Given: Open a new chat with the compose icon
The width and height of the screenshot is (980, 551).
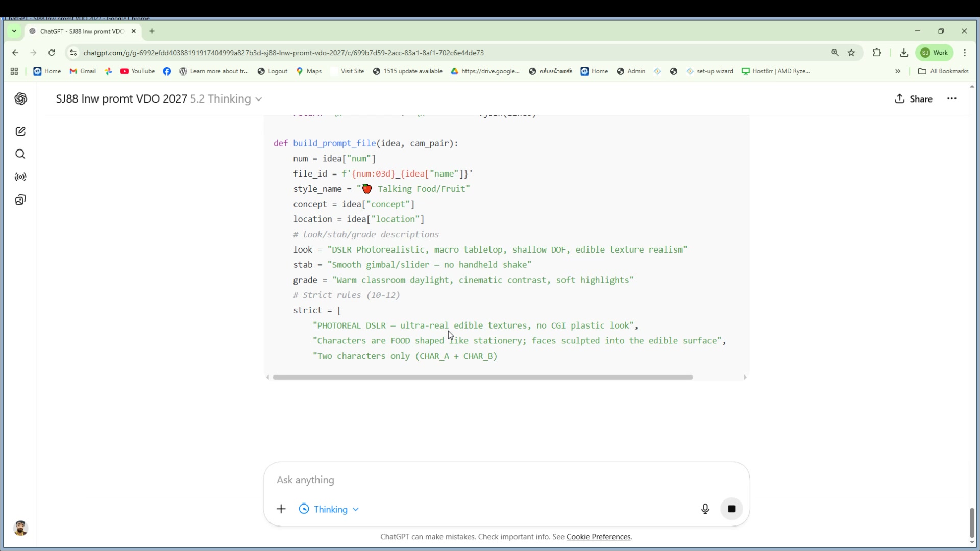Looking at the screenshot, I should (20, 131).
